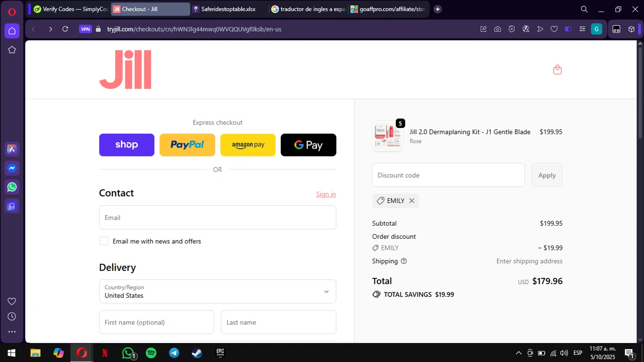Click the browser vertical scrollbar
The height and width of the screenshot is (362, 644).
[640, 92]
